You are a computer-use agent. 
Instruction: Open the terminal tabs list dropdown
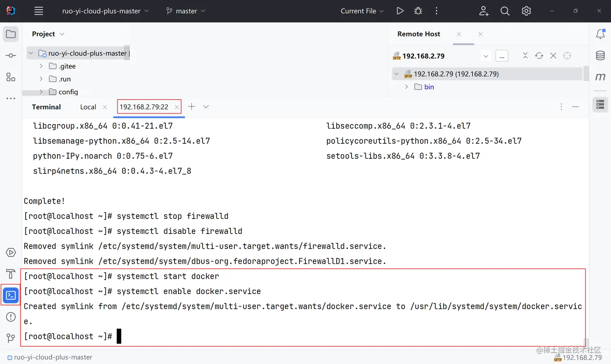(206, 107)
